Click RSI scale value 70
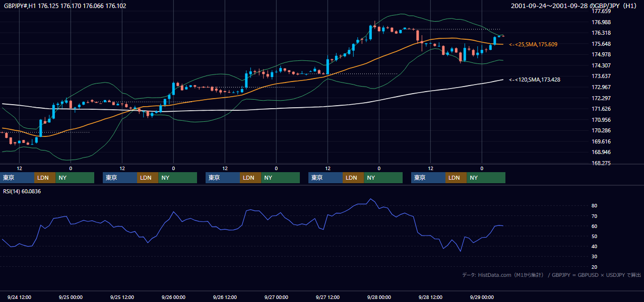 pos(595,216)
